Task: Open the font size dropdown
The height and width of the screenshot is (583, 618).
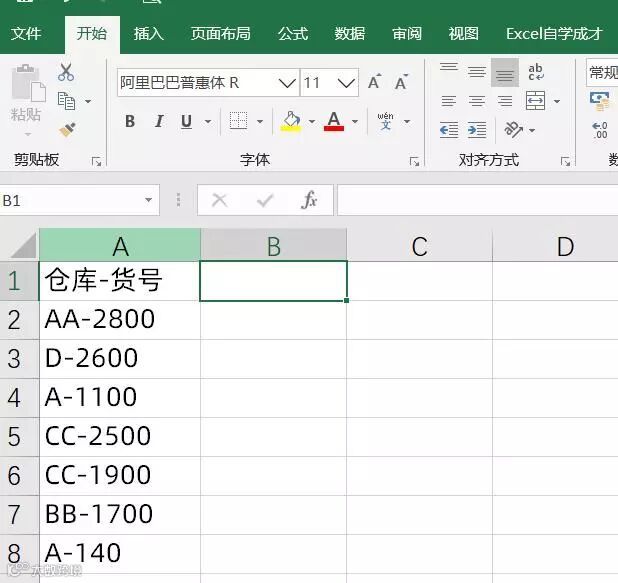Action: tap(346, 83)
